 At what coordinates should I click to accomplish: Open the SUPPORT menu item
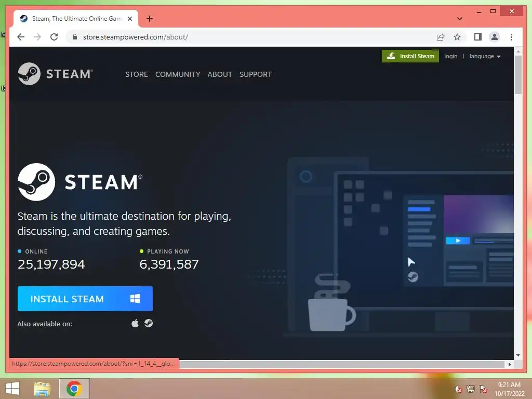[256, 74]
